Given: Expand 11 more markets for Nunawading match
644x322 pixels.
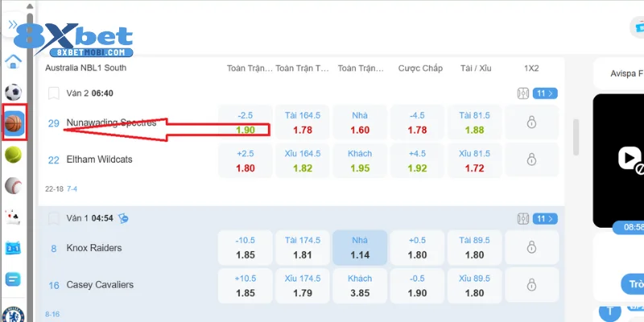Looking at the screenshot, I should pyautogui.click(x=545, y=93).
